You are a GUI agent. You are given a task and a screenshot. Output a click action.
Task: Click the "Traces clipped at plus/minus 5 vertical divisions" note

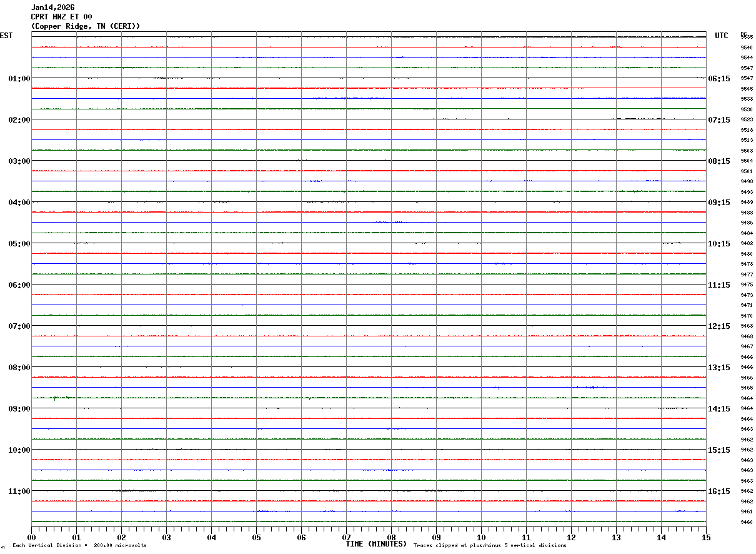pyautogui.click(x=490, y=546)
